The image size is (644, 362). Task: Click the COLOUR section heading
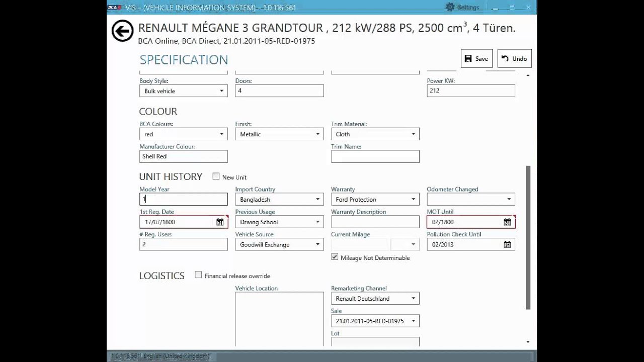[x=158, y=112]
